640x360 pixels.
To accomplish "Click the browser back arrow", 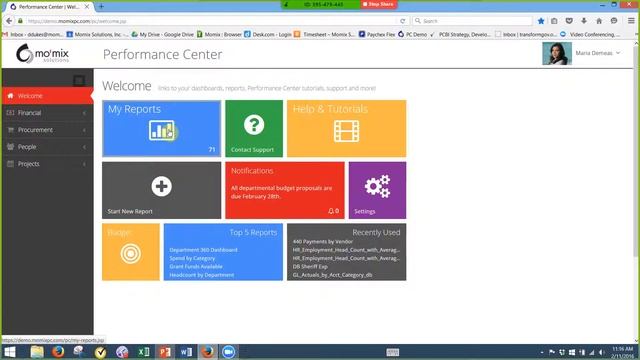I will (9, 21).
